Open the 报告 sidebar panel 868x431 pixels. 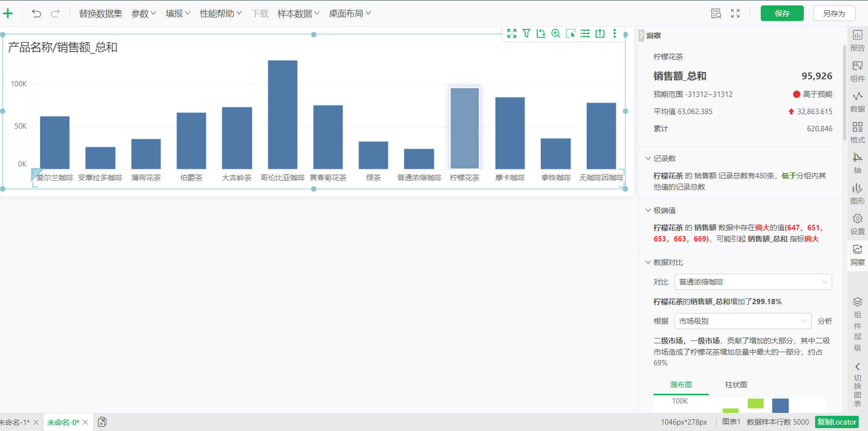858,41
